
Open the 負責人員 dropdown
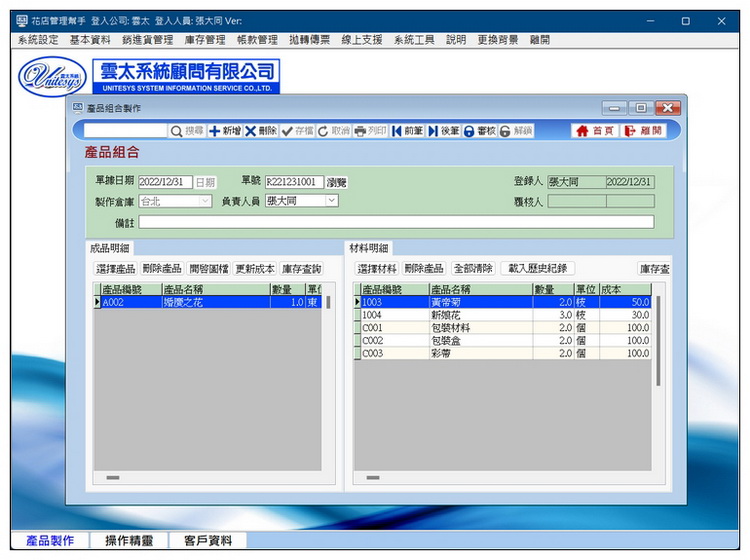pyautogui.click(x=332, y=201)
